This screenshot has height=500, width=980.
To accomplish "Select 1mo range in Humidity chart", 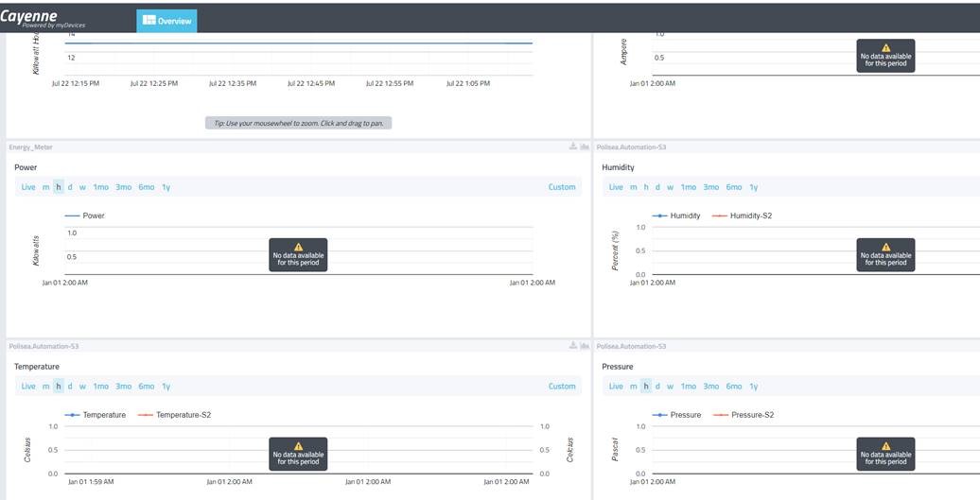I will click(x=688, y=186).
